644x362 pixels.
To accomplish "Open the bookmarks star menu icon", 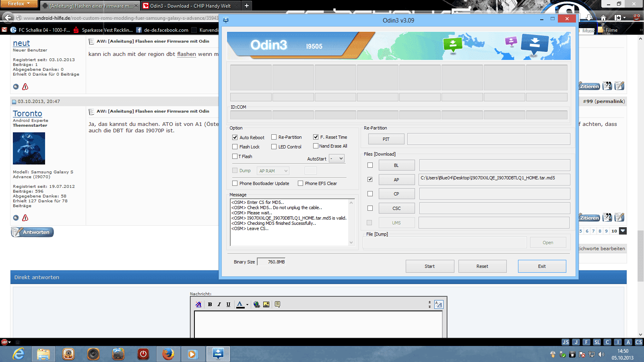I will pyautogui.click(x=619, y=18).
